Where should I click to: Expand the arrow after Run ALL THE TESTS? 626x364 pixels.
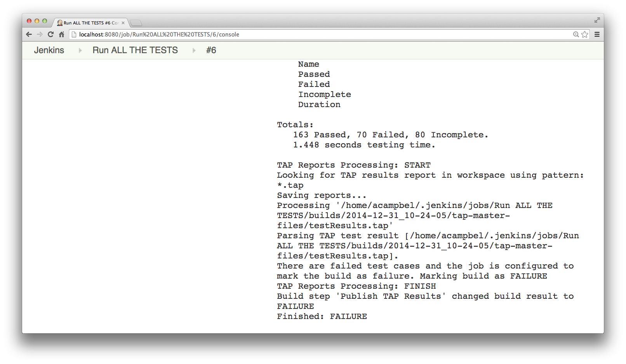tap(194, 50)
